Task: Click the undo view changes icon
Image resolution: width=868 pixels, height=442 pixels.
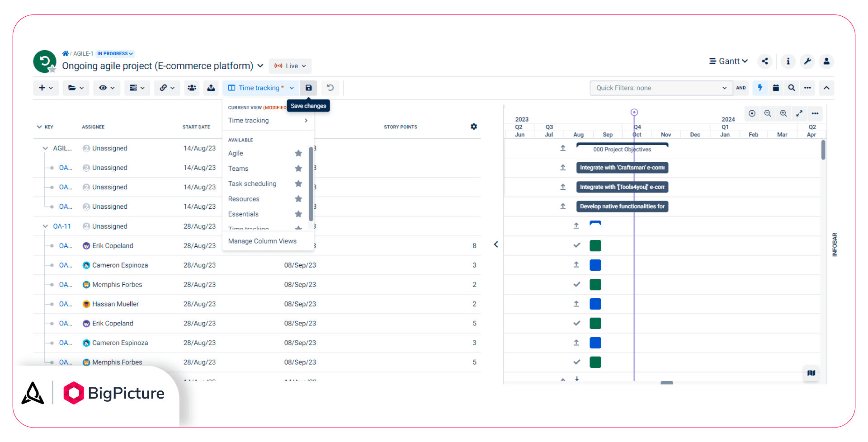Action: coord(330,88)
